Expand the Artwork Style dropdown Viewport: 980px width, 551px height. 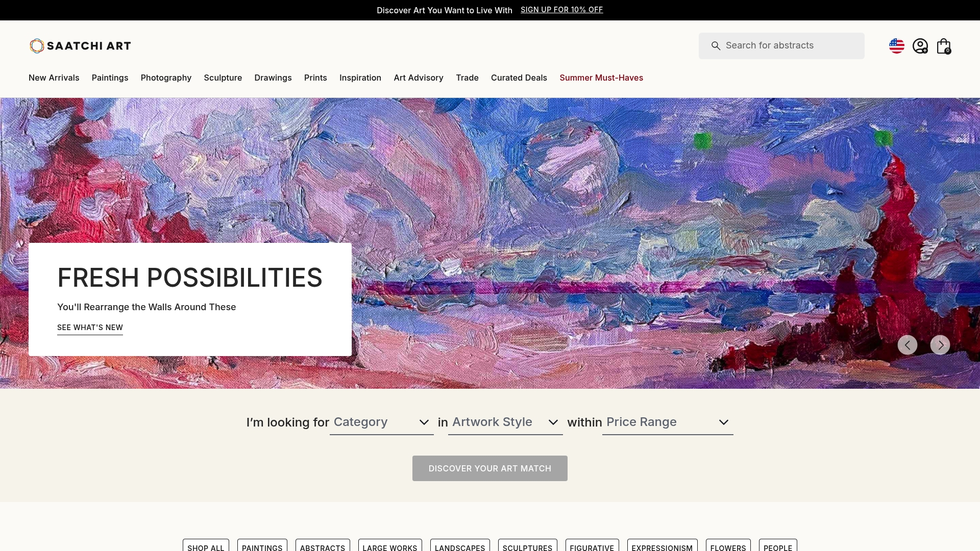click(x=505, y=422)
